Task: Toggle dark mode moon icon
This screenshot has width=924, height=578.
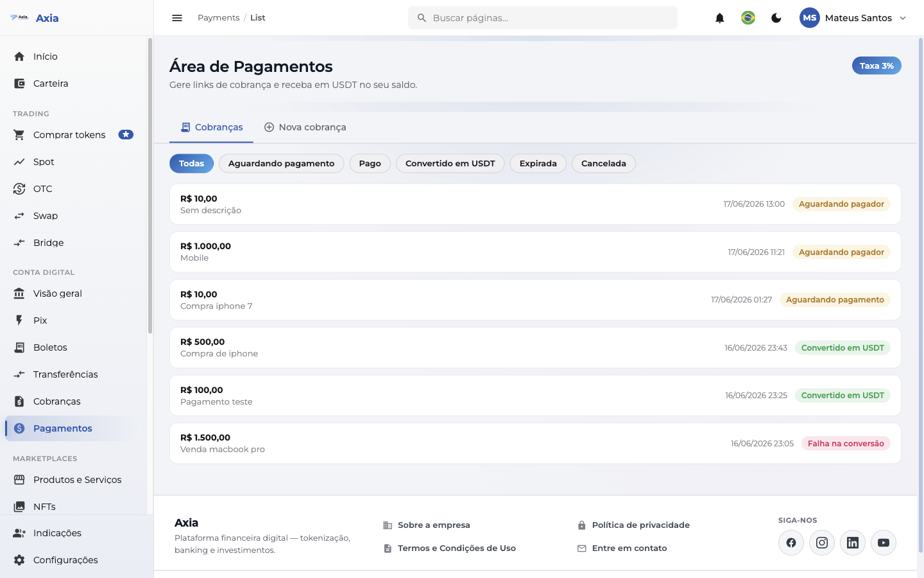Action: coord(776,18)
